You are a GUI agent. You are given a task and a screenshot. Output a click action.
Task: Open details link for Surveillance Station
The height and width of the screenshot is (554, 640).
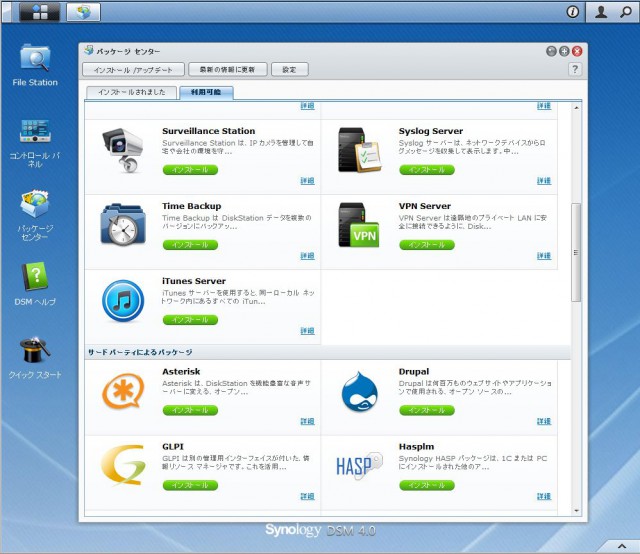pos(307,181)
